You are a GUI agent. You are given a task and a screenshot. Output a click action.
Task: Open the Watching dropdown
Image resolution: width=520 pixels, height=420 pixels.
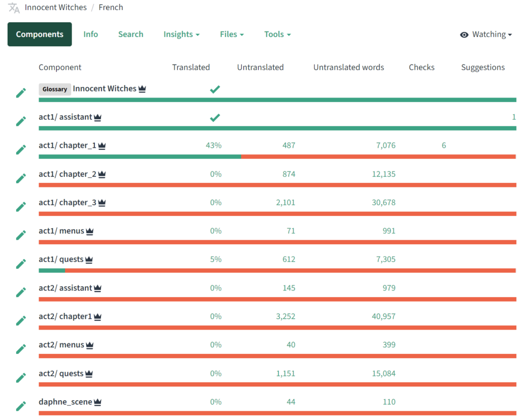[486, 35]
